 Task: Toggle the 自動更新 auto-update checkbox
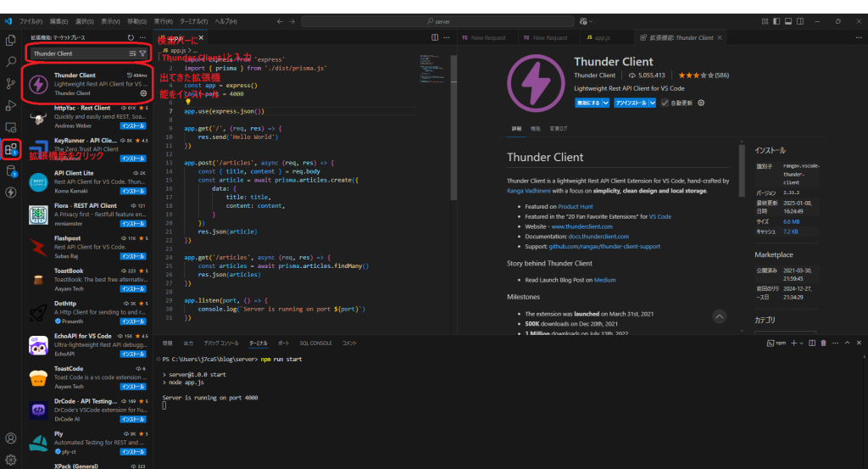(665, 102)
